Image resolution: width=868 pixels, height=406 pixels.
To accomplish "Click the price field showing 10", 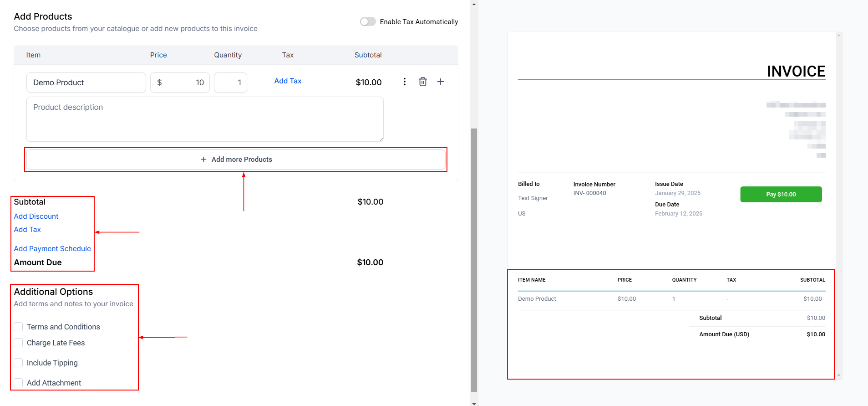I will [180, 82].
